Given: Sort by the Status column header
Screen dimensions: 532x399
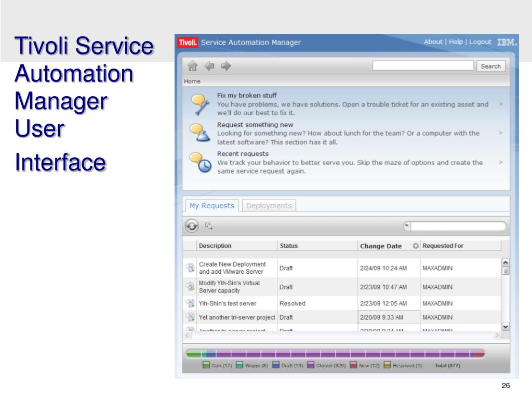Looking at the screenshot, I should (x=317, y=246).
